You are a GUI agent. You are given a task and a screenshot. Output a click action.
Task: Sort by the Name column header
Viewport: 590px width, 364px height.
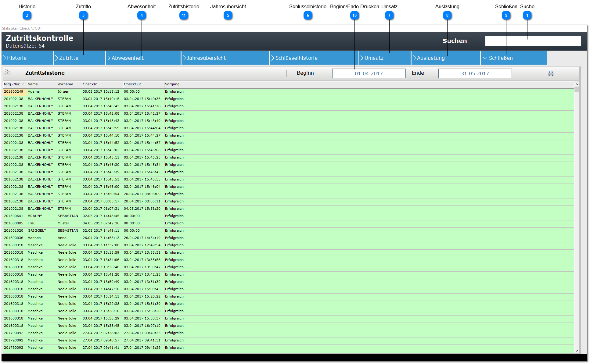42,84
